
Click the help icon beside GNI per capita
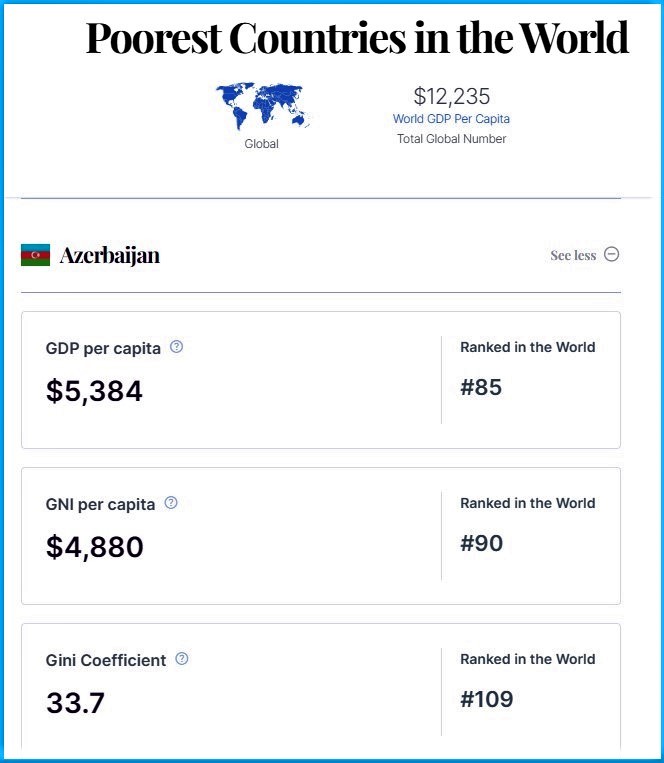pyautogui.click(x=171, y=503)
